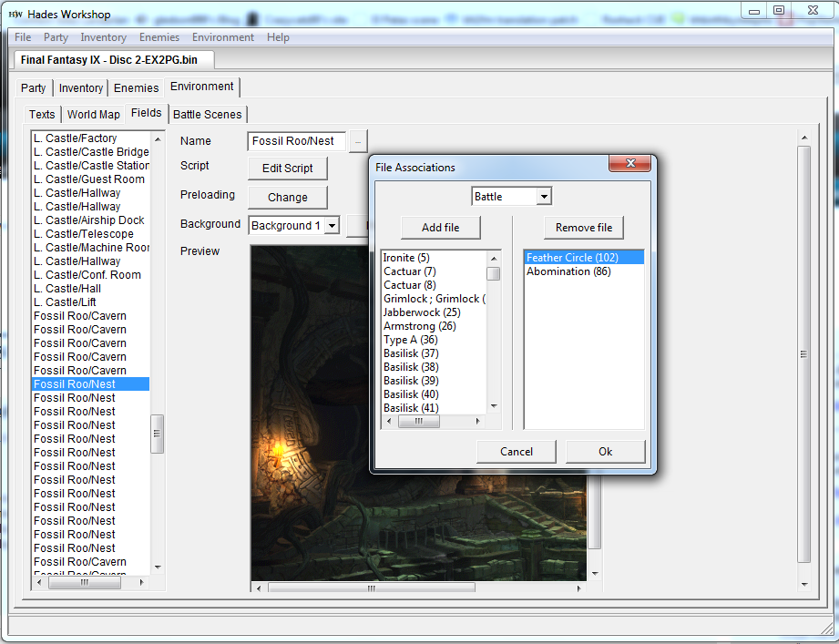Click the fields list vertical scrollbar thumb
The height and width of the screenshot is (644, 839).
tap(158, 434)
